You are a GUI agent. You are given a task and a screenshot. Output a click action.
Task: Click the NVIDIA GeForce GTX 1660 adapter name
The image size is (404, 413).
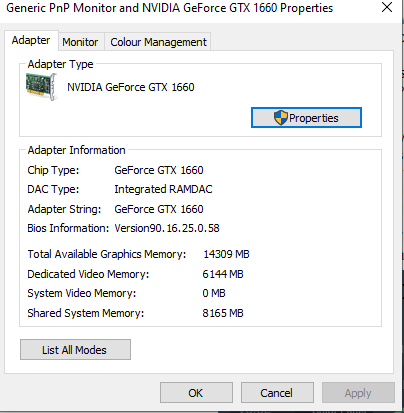pyautogui.click(x=131, y=87)
